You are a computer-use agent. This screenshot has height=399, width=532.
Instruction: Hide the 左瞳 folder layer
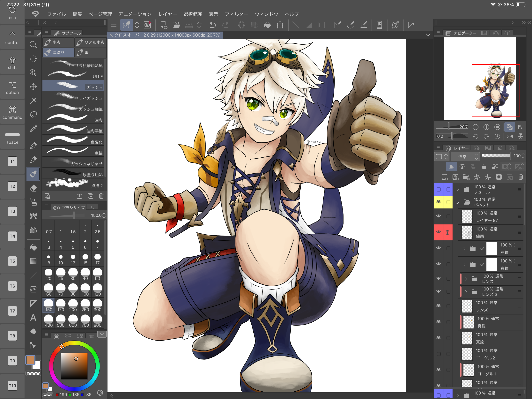[x=439, y=248]
